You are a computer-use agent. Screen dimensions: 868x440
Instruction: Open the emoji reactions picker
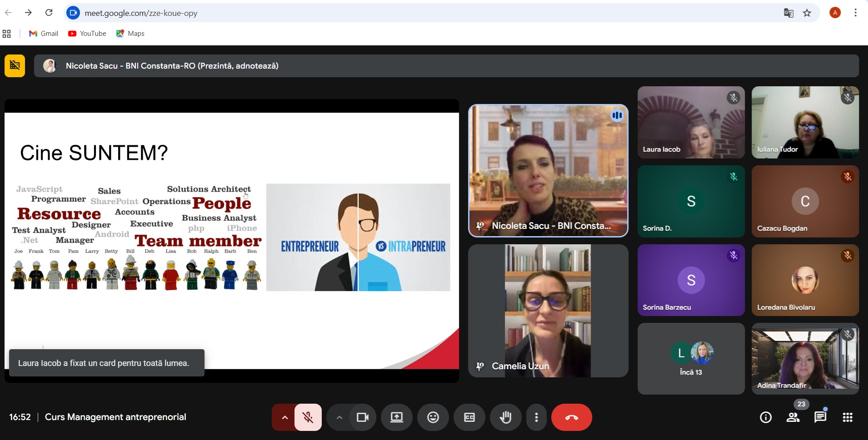pos(433,417)
